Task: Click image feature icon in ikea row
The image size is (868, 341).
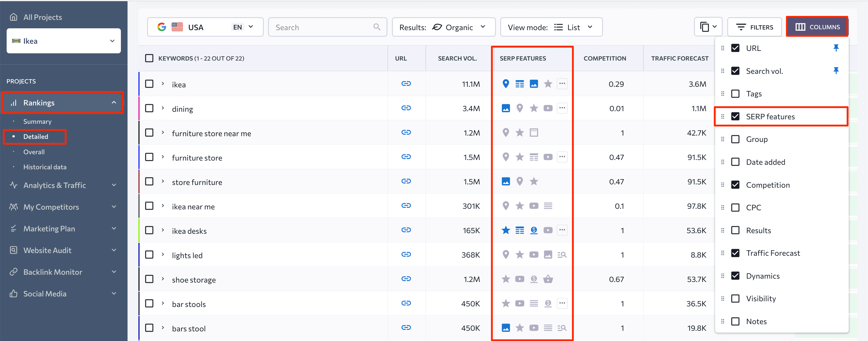Action: click(x=534, y=84)
